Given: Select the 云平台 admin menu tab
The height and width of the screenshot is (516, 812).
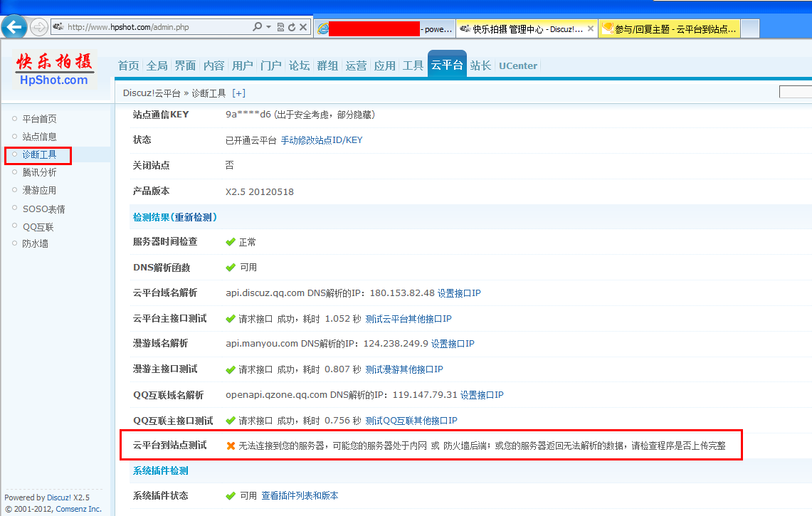Looking at the screenshot, I should (447, 64).
